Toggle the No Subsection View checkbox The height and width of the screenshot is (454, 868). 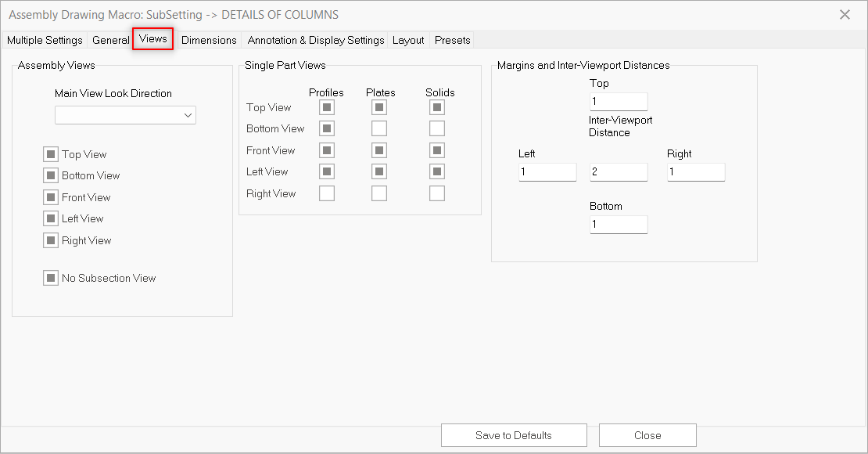(51, 278)
